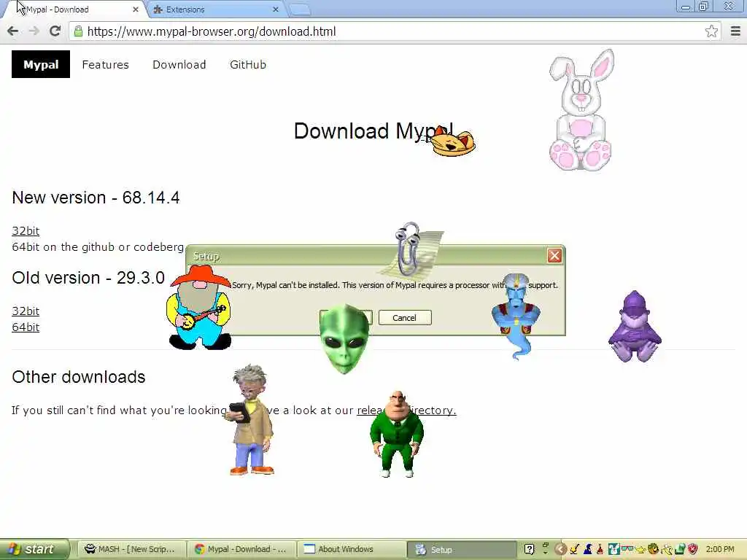747x560 pixels.
Task: Click the blue wizard tray icon
Action: click(x=588, y=549)
